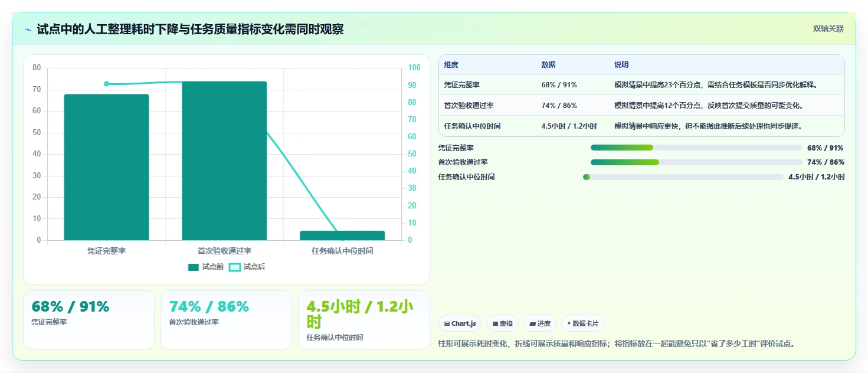This screenshot has width=868, height=373.
Task: Click the 68% / 91% value right of the progress bar
Action: pyautogui.click(x=826, y=148)
